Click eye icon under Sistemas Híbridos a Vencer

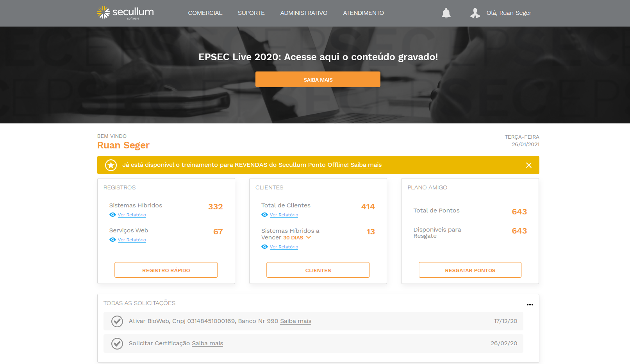pos(264,247)
